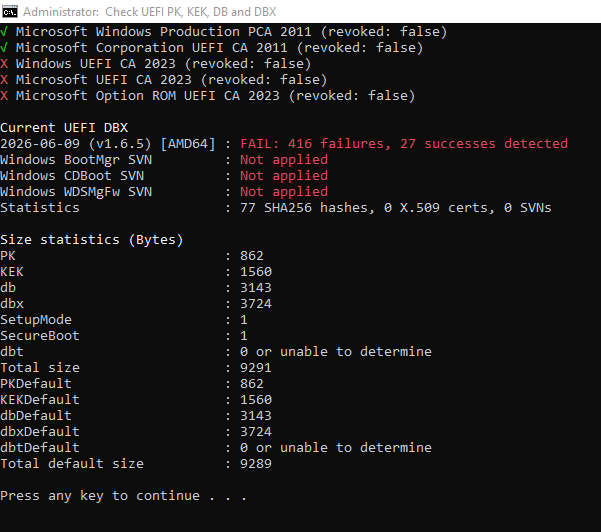Click the db size value 3143
The image size is (601, 532).
coord(256,287)
